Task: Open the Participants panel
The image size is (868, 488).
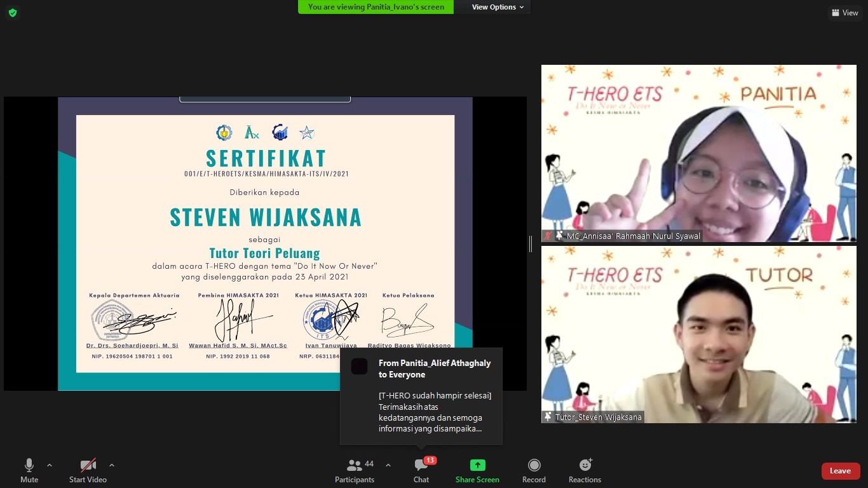Action: point(355,471)
